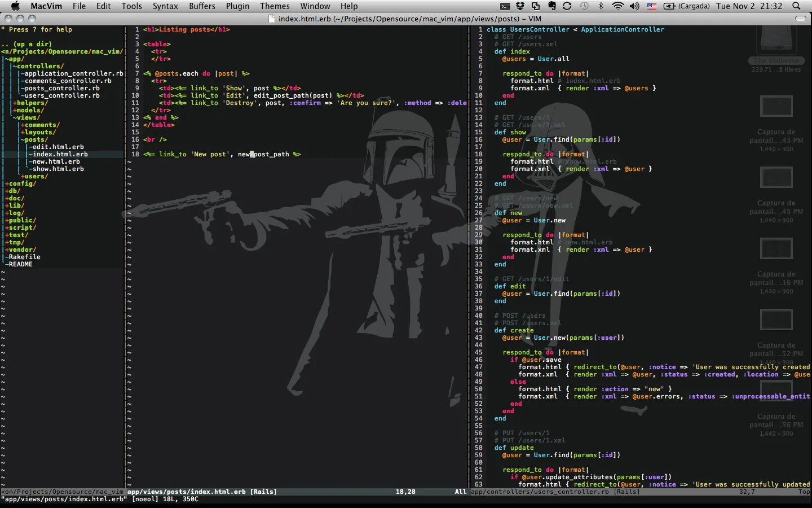The height and width of the screenshot is (508, 812).
Task: Expand the config/ directory node
Action: click(x=21, y=183)
